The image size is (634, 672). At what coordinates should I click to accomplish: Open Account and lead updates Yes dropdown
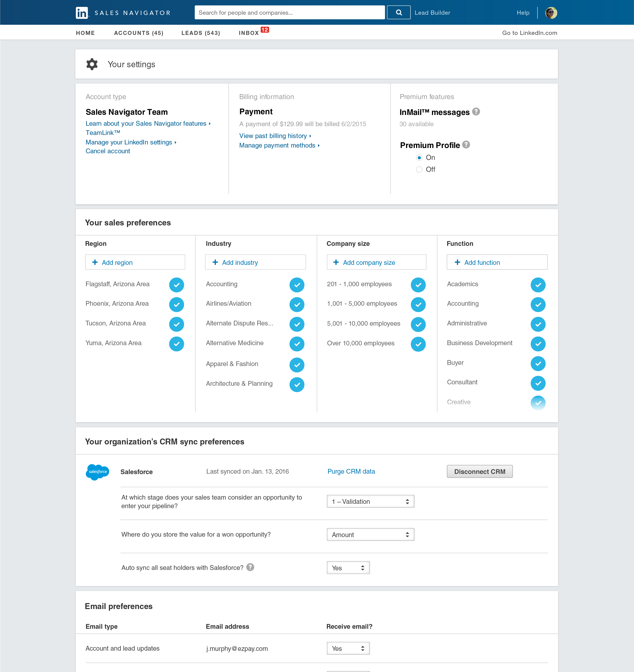(348, 648)
